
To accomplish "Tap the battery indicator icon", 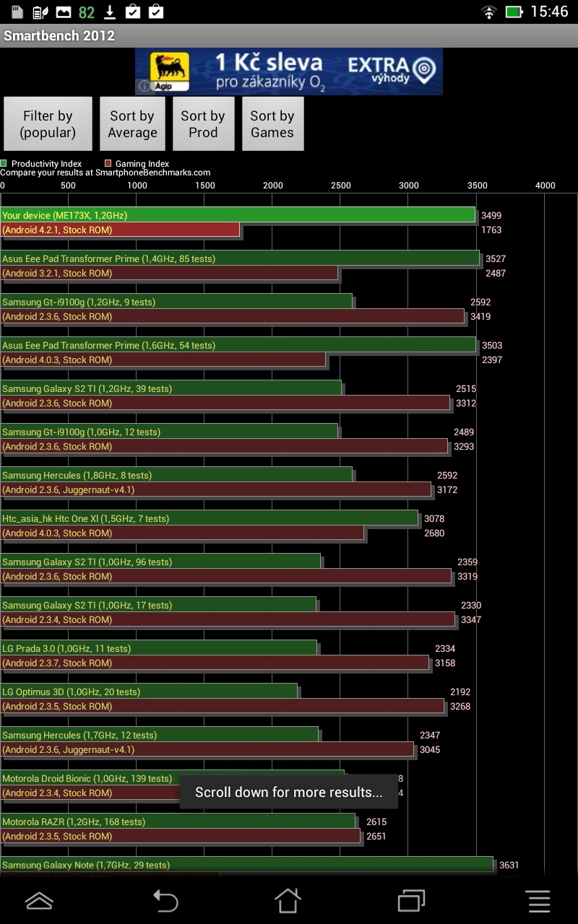I will 514,12.
